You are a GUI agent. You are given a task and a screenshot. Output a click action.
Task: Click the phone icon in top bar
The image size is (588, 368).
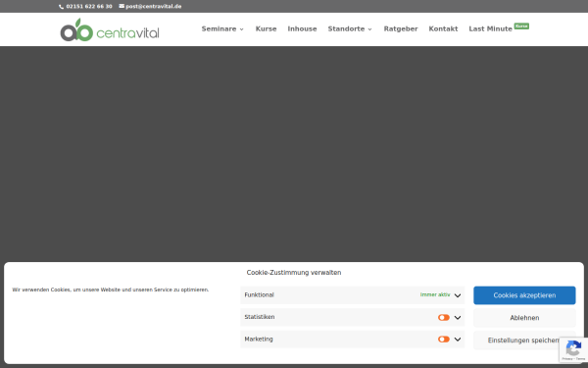tap(61, 7)
